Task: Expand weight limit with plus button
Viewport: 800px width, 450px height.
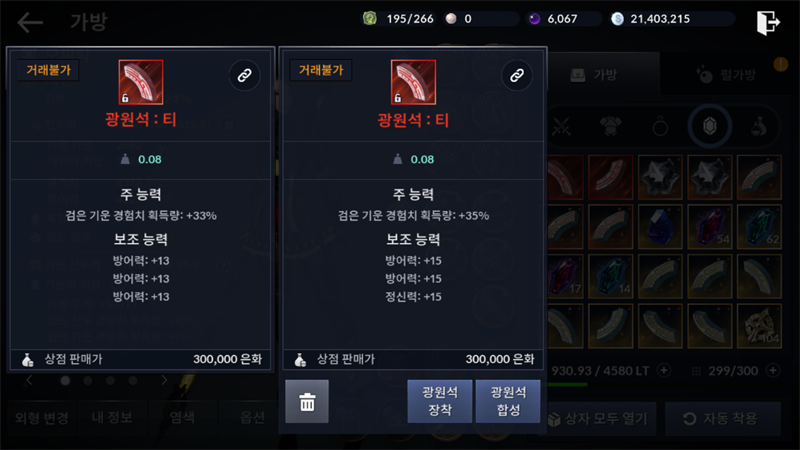Action: [664, 370]
